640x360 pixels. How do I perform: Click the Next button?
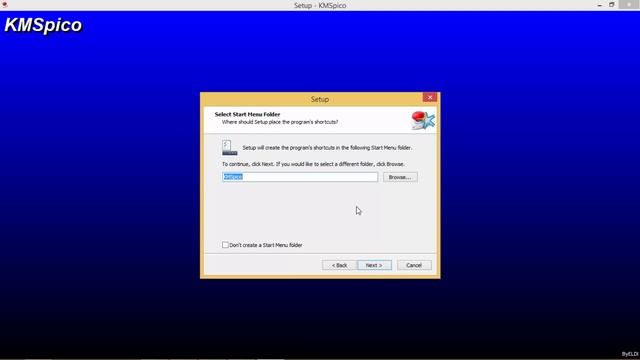374,265
